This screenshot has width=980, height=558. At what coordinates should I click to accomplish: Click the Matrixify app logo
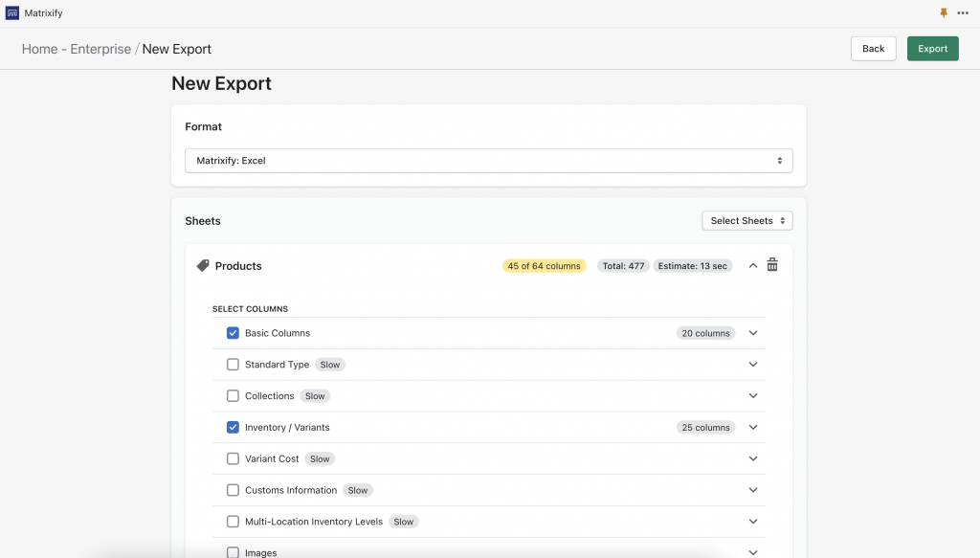tap(13, 12)
